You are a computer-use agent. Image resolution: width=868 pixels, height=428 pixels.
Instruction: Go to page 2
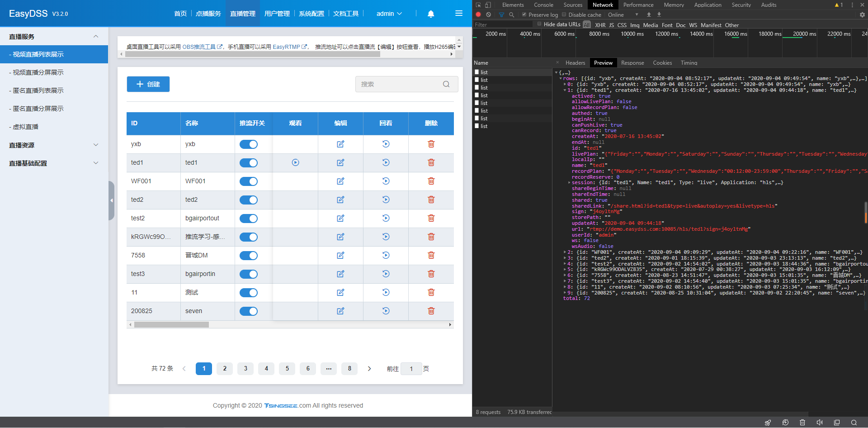tap(225, 369)
